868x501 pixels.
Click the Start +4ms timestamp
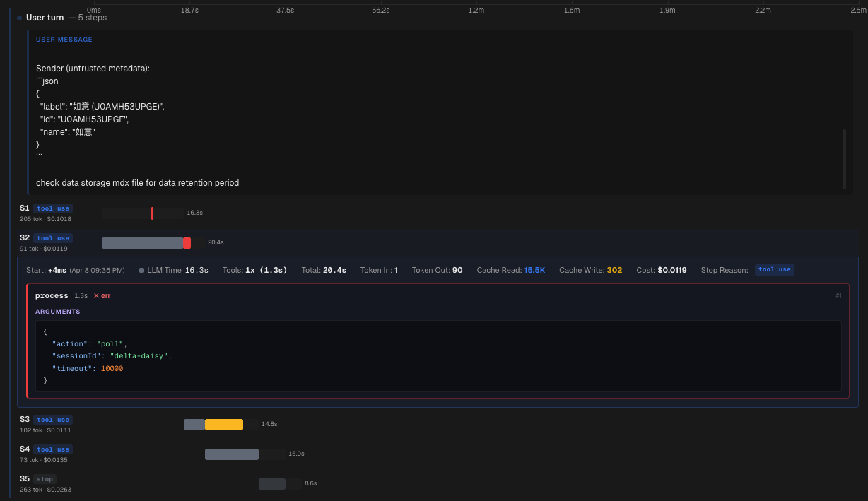[x=57, y=270]
